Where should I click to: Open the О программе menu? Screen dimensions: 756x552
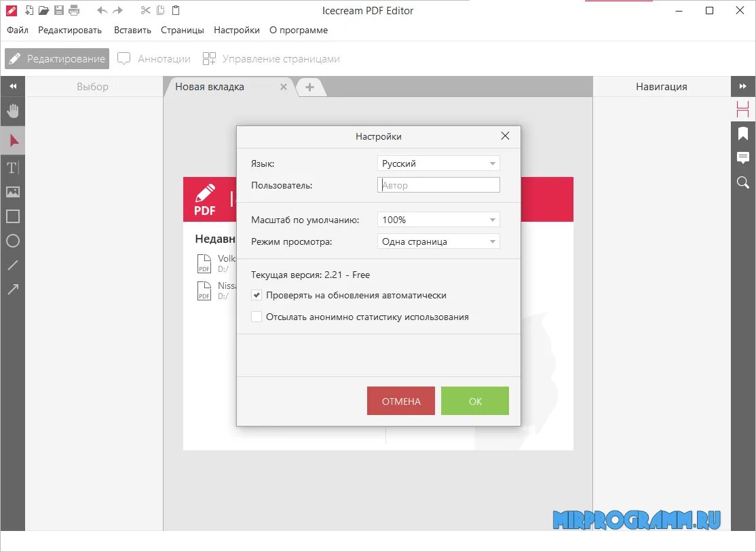click(x=299, y=31)
